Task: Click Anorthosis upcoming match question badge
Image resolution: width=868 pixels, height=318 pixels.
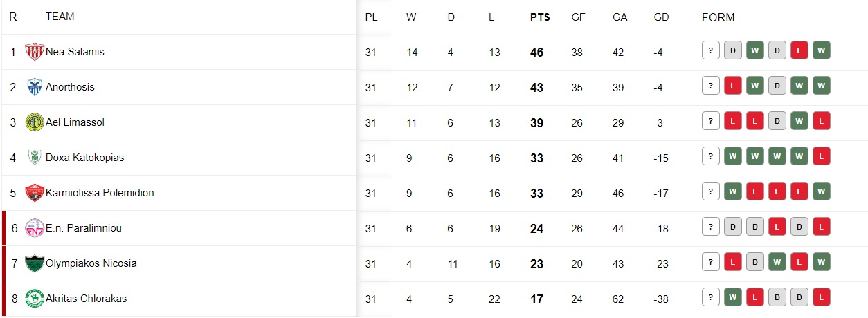Action: pos(711,86)
